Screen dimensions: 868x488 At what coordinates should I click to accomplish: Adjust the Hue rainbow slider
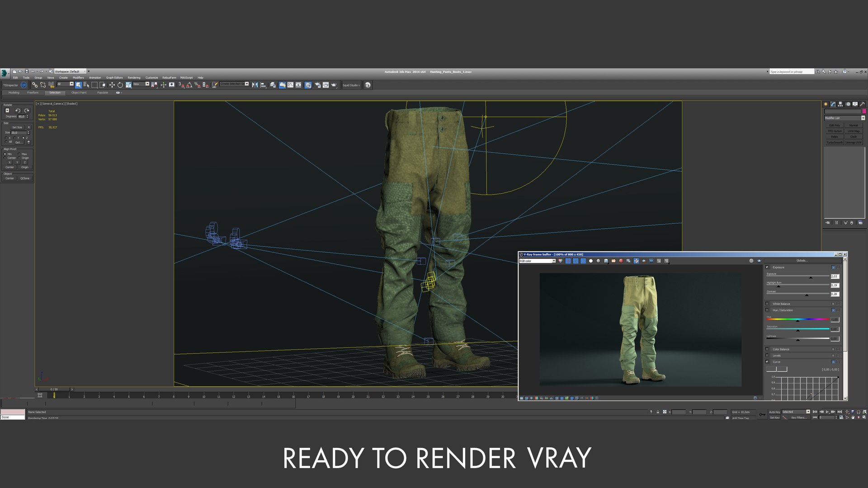[x=798, y=319]
